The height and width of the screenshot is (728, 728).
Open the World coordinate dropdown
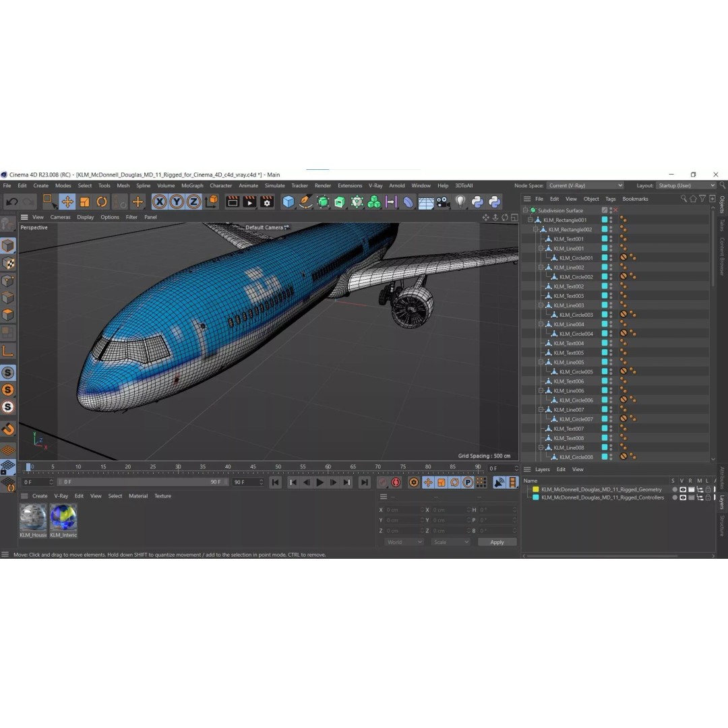404,542
